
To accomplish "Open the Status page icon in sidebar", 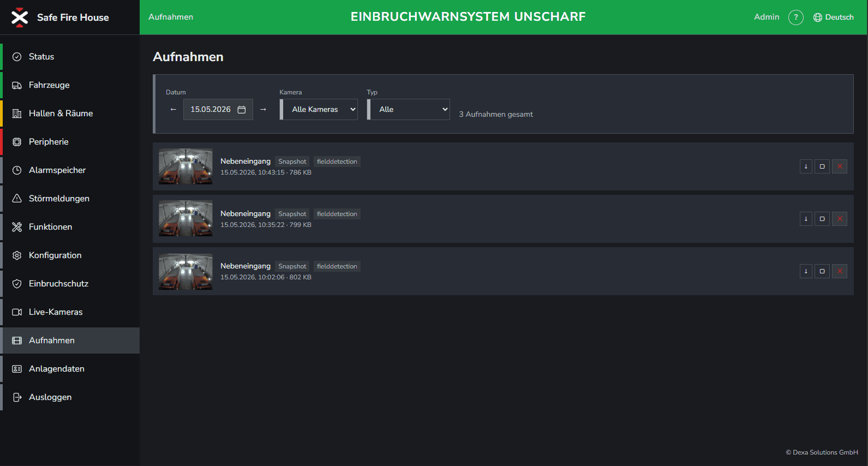I will click(17, 57).
